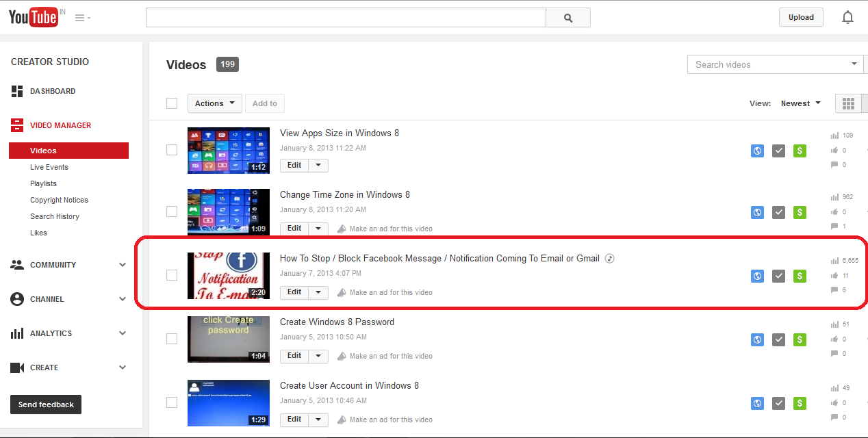868x438 pixels.
Task: Tick the select-all videos checkbox
Action: click(172, 103)
